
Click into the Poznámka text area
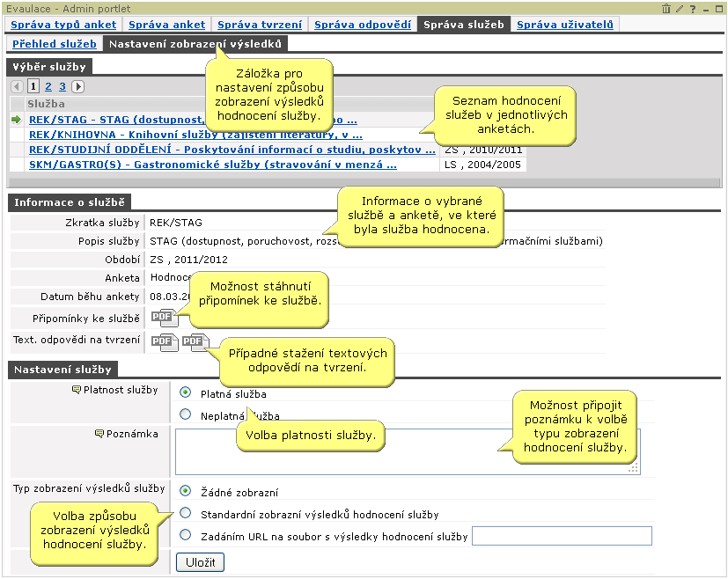(408, 451)
